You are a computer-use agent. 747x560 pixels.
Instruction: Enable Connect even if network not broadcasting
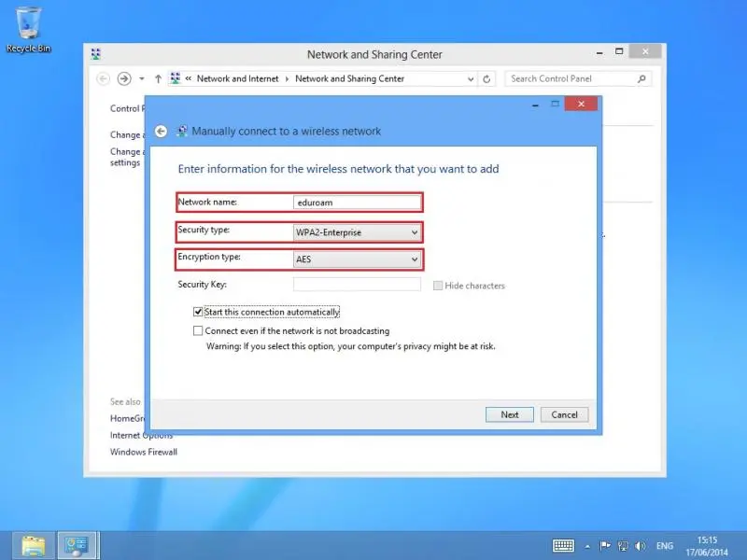point(198,330)
